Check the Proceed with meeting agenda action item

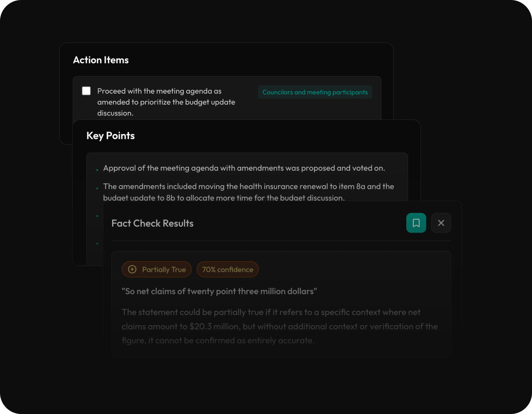point(86,90)
